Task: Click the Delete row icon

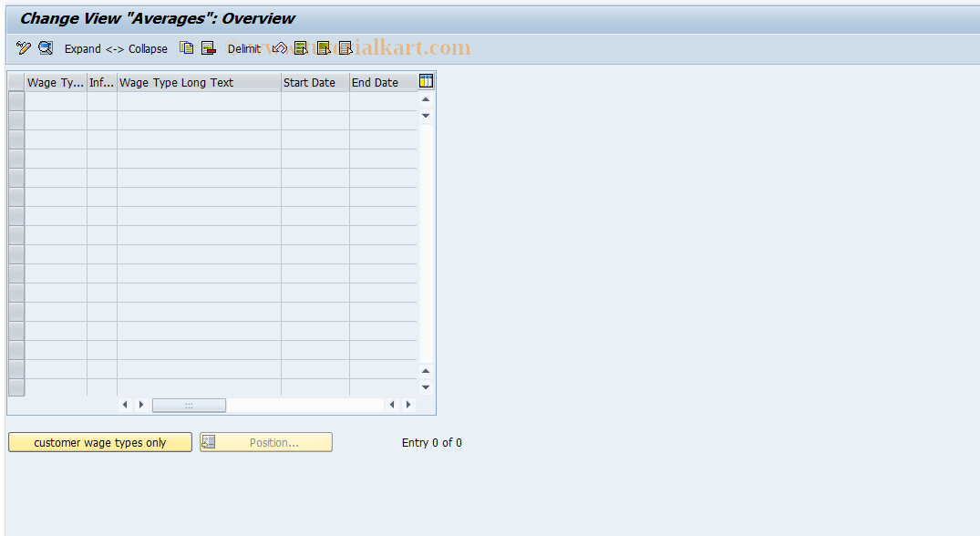Action: coord(209,48)
